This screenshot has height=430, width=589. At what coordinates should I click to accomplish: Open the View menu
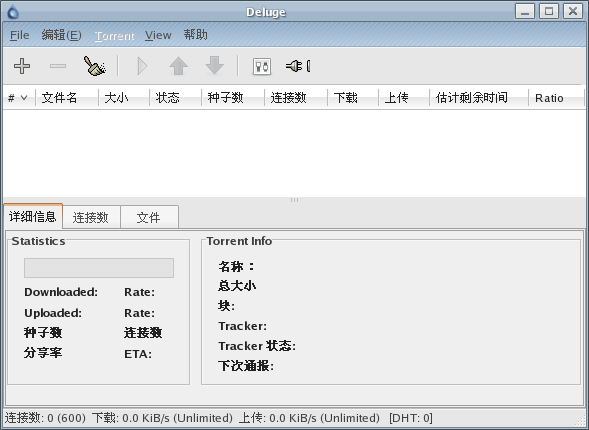coord(158,35)
